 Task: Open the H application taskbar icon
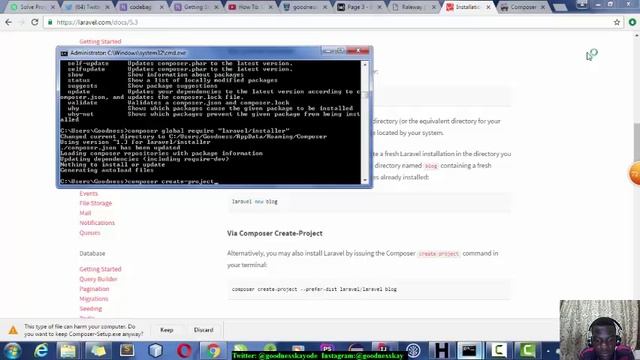click(x=441, y=351)
